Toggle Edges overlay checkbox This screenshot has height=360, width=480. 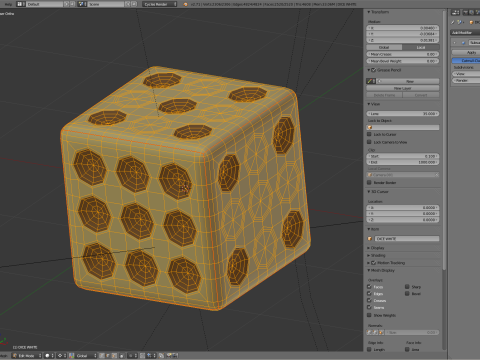tap(369, 294)
